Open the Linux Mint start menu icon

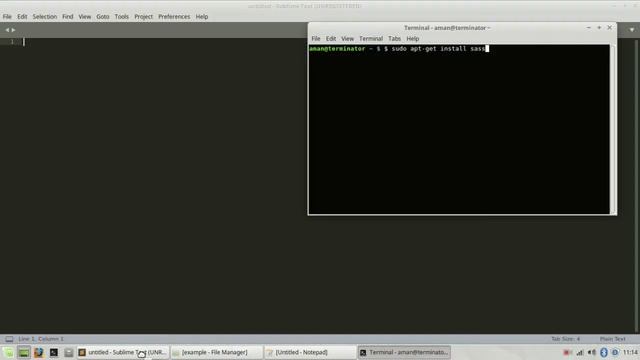pos(8,352)
